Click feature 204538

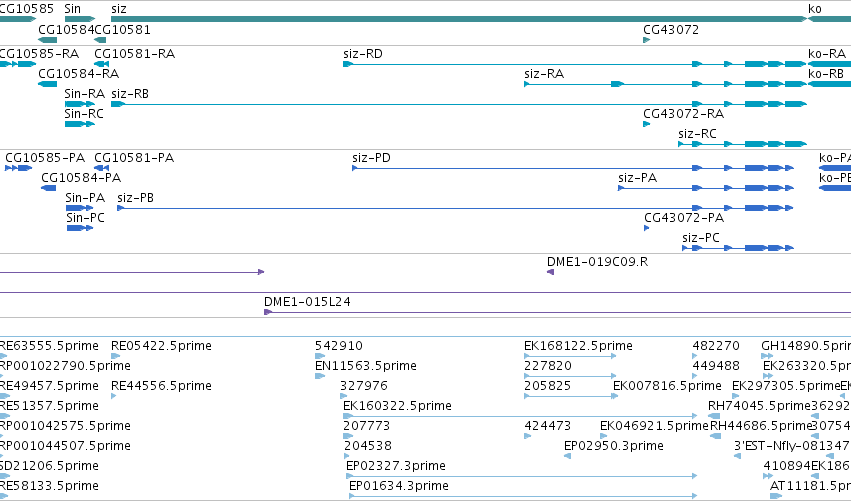point(367,446)
